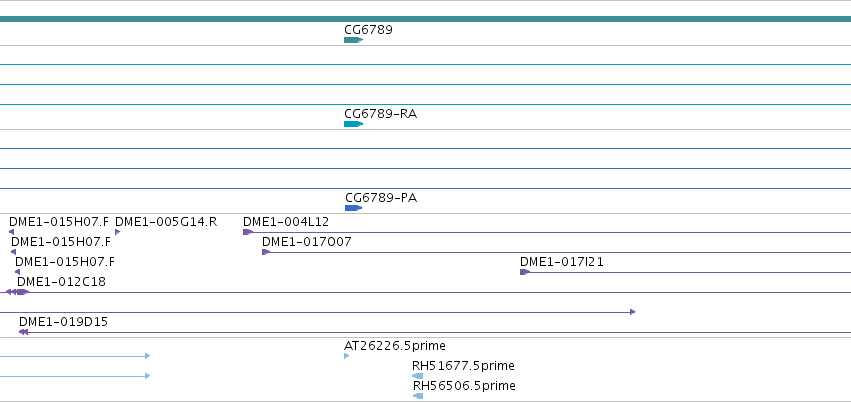The height and width of the screenshot is (402, 851).
Task: Select the double arrow glyph under DME1-019D15
Action: pos(23,333)
